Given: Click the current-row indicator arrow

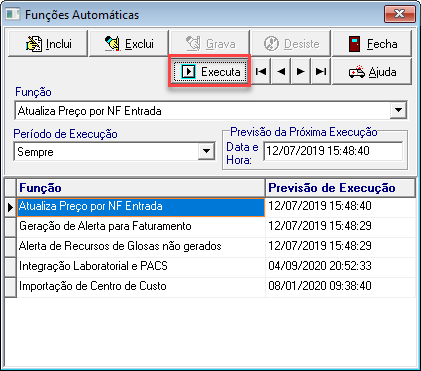Looking at the screenshot, I should coord(10,207).
